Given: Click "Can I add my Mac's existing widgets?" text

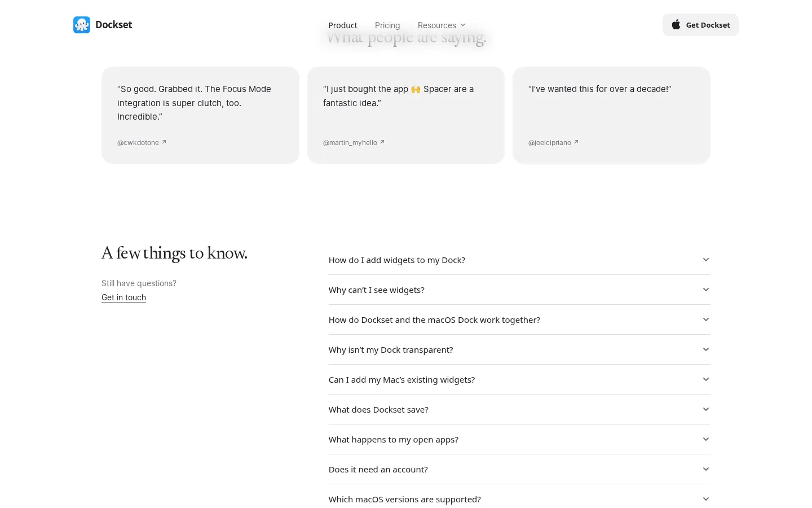Looking at the screenshot, I should (x=401, y=380).
